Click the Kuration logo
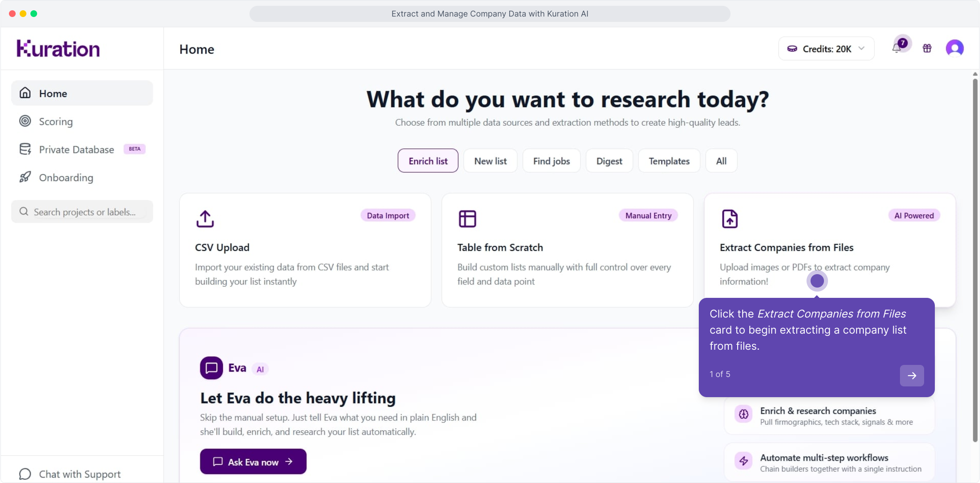Screen dimensions: 980x483 pos(58,49)
